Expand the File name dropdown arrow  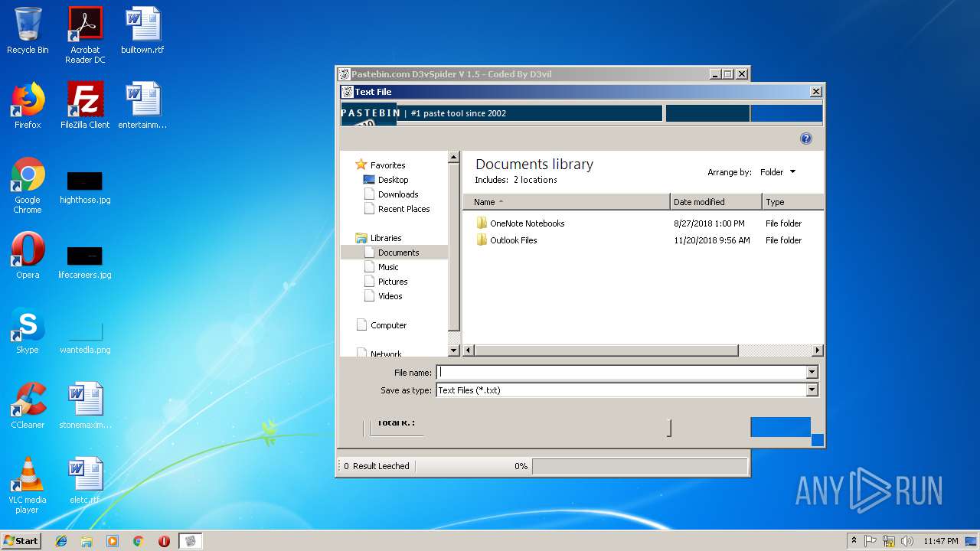(812, 373)
